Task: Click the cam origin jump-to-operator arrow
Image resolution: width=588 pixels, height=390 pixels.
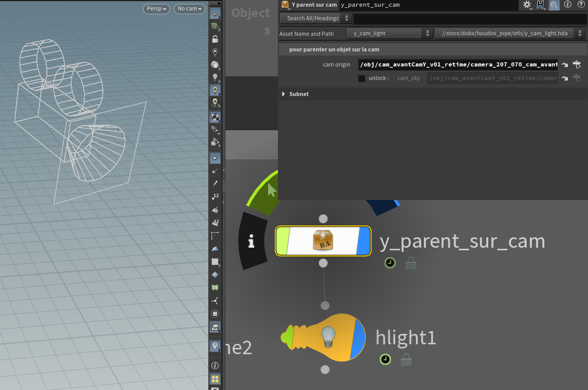Action: pos(565,65)
